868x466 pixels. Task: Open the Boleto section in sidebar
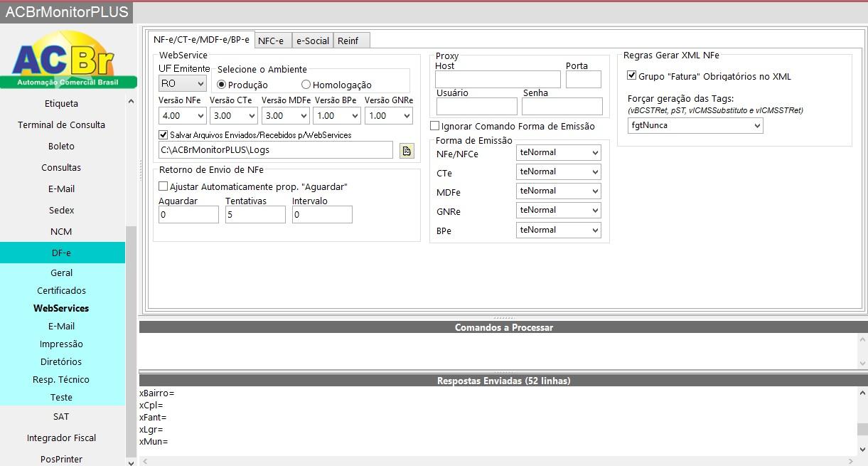pos(62,146)
